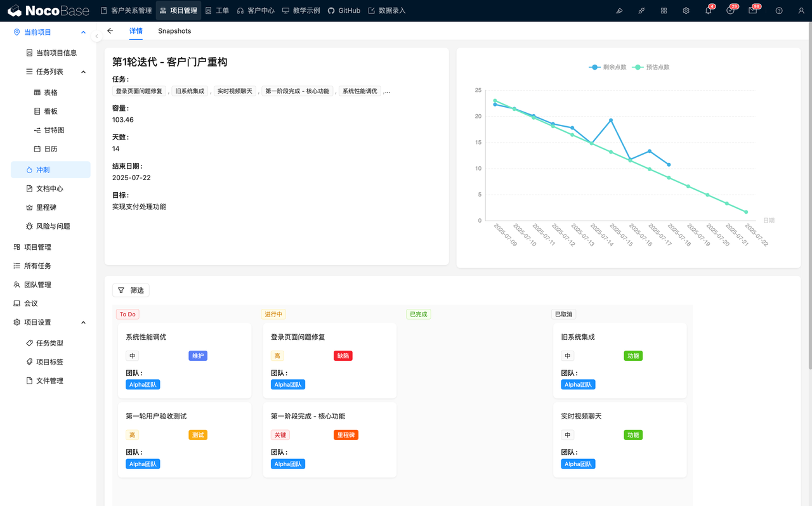This screenshot has height=506, width=812.
Task: Open the 日历 view
Action: click(x=51, y=149)
